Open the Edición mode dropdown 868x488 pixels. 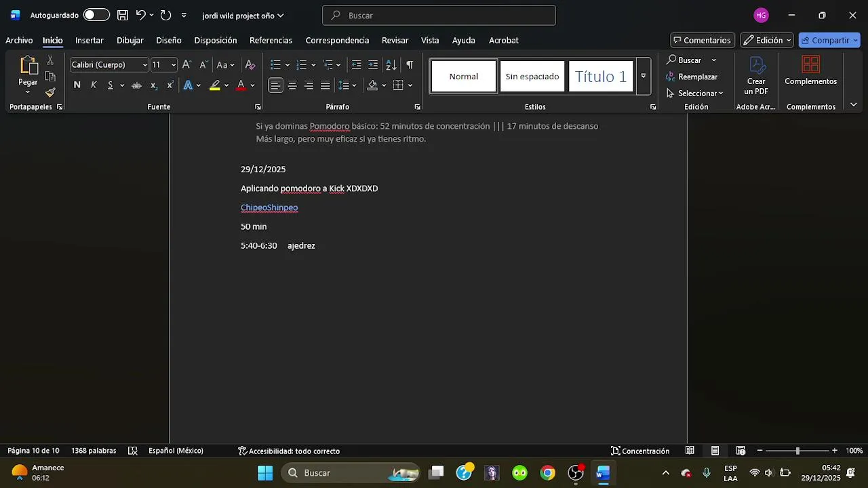(x=767, y=40)
